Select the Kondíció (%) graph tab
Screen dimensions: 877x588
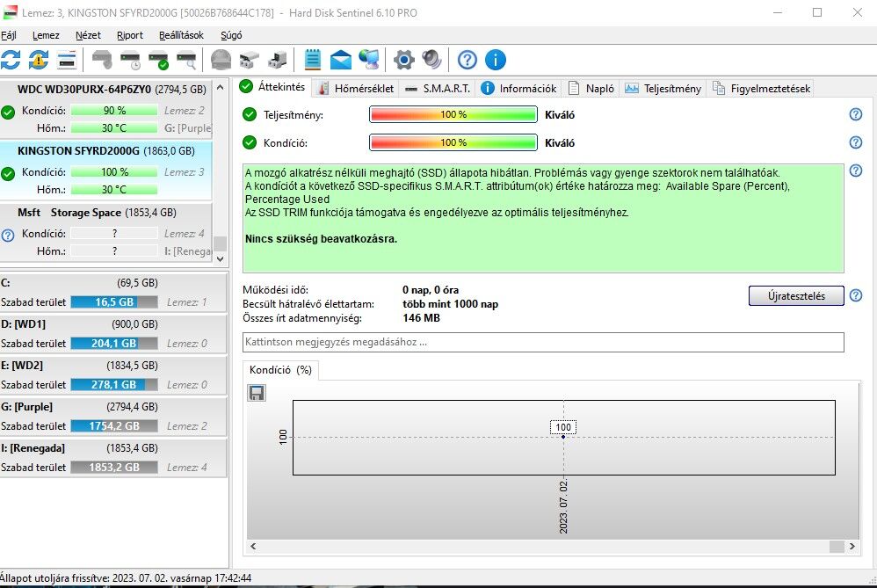280,370
